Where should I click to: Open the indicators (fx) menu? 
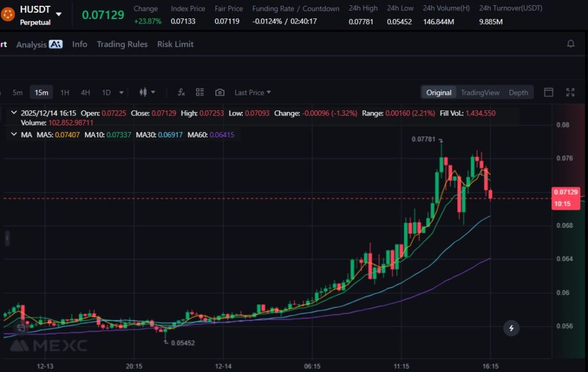181,93
